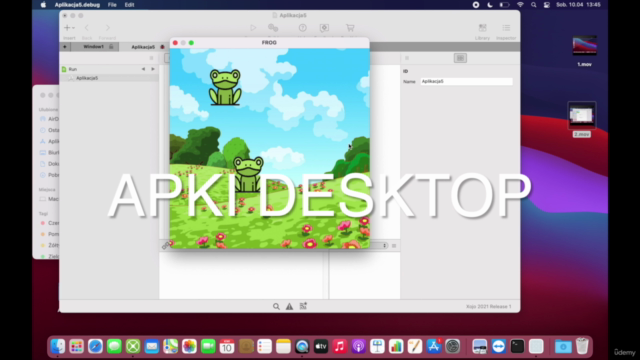Click the Run play icon in toolbar
This screenshot has width=640, height=360.
[253, 28]
